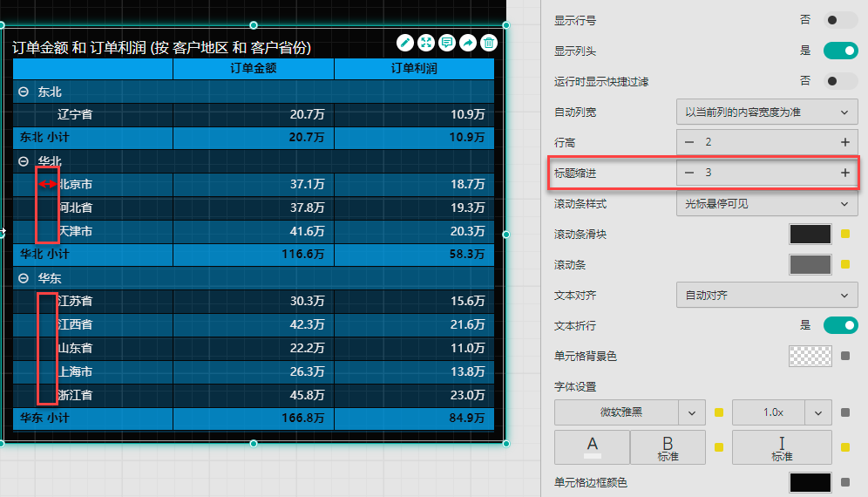868x497 pixels.
Task: Click the yellow square beside 滚动条滑块 swatch
Action: (x=845, y=234)
